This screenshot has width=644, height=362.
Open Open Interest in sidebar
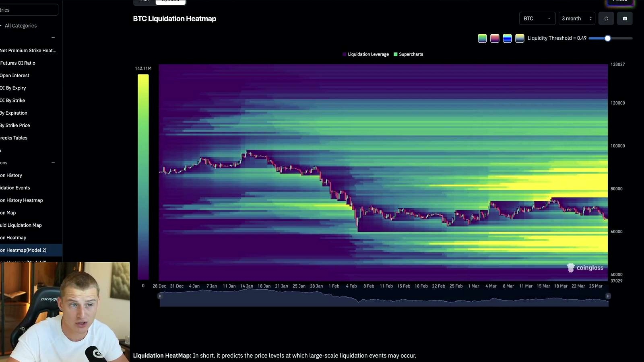pos(14,76)
